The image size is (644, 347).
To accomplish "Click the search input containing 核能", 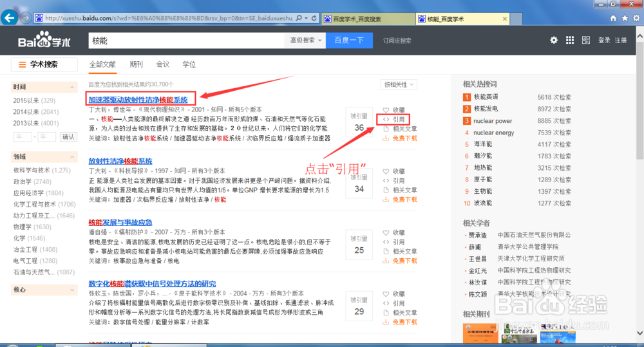I will pyautogui.click(x=186, y=41).
